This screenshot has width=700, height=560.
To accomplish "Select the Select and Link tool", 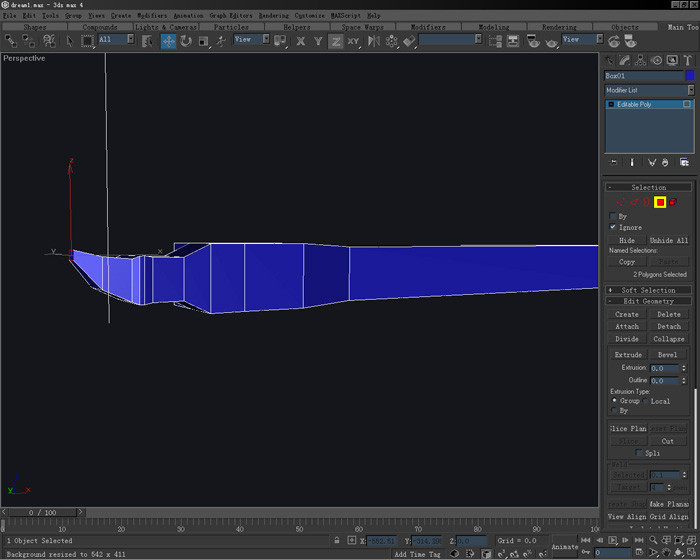I will [11, 41].
